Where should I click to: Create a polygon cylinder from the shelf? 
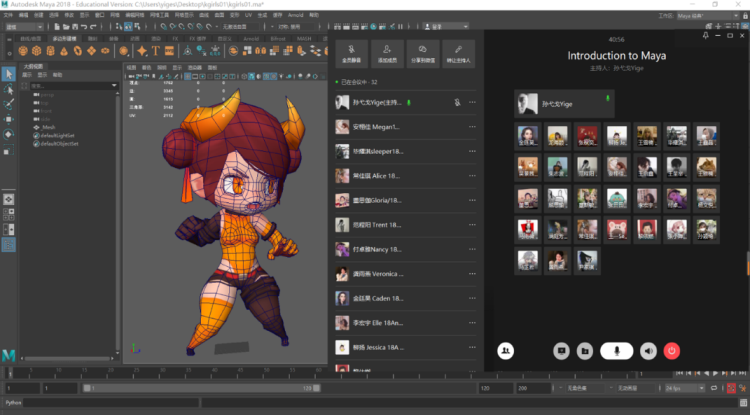point(50,51)
